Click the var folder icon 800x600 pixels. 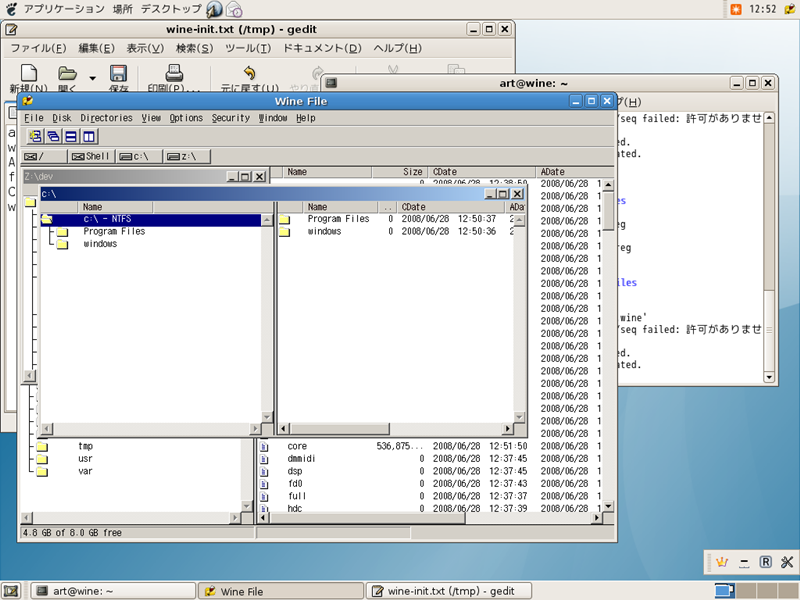[42, 471]
